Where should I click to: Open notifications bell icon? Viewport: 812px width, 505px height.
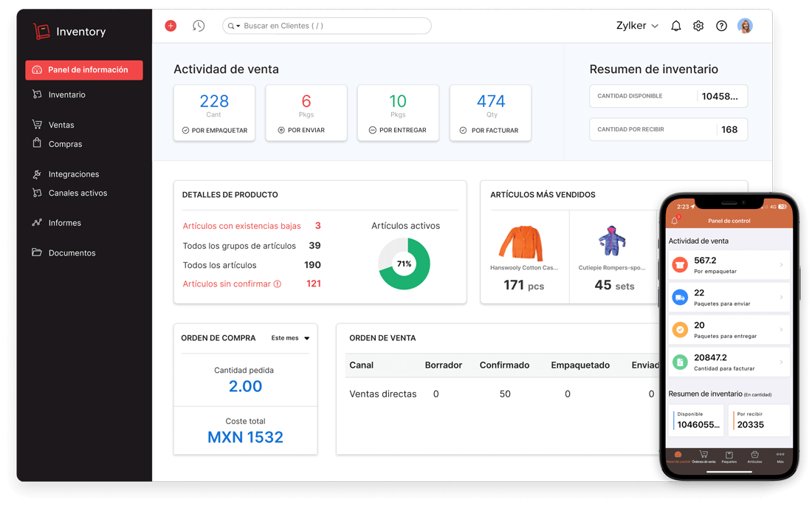(675, 25)
